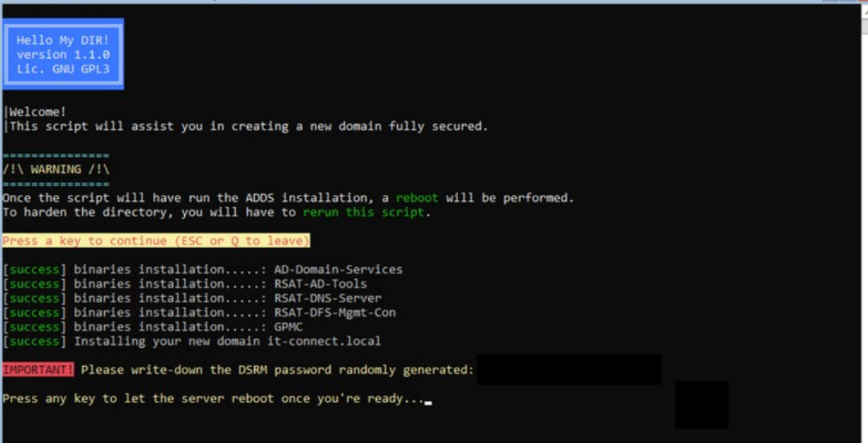Click the blinking cursor after "you're ready..."
Screen dimensions: 868x443
(x=428, y=400)
